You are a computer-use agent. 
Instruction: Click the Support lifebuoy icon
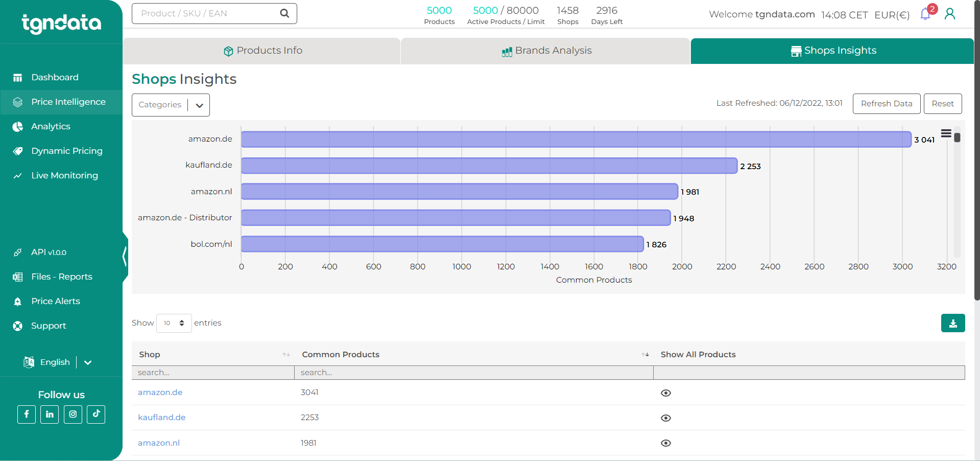point(18,326)
